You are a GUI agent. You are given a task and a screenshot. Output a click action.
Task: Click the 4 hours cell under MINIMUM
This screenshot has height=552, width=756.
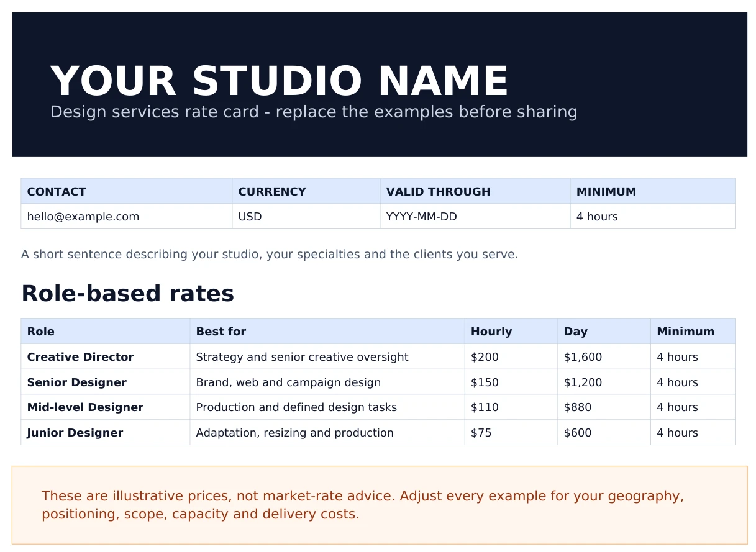click(x=653, y=217)
